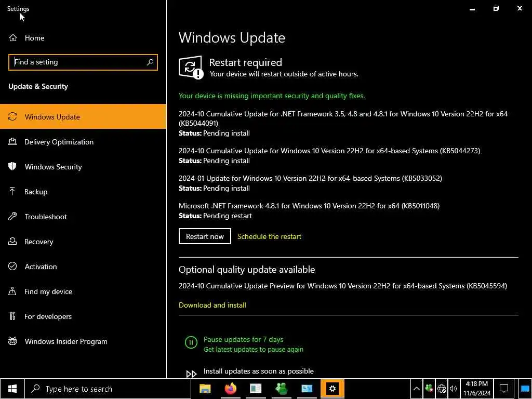The height and width of the screenshot is (399, 532).
Task: Click the Delivery Optimization icon
Action: 12,142
